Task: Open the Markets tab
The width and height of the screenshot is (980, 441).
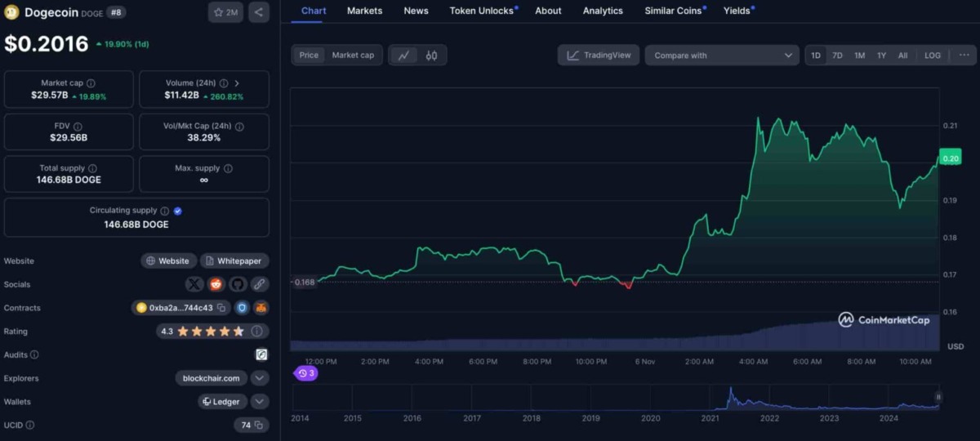Action: click(x=364, y=11)
